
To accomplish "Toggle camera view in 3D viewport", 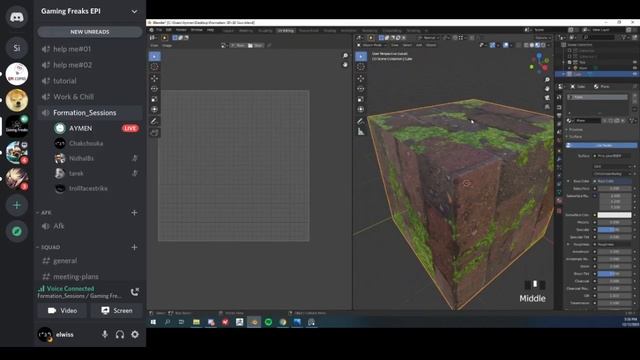I will [547, 98].
